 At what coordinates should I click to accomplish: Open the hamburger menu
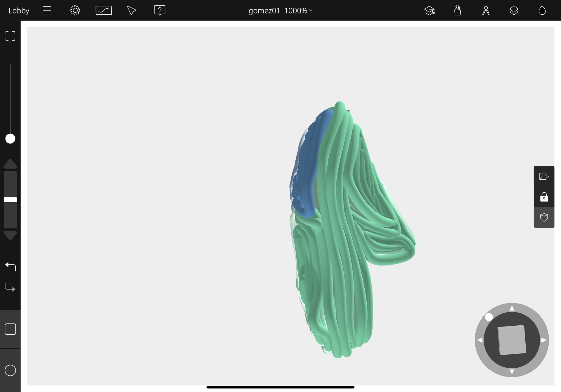[47, 10]
